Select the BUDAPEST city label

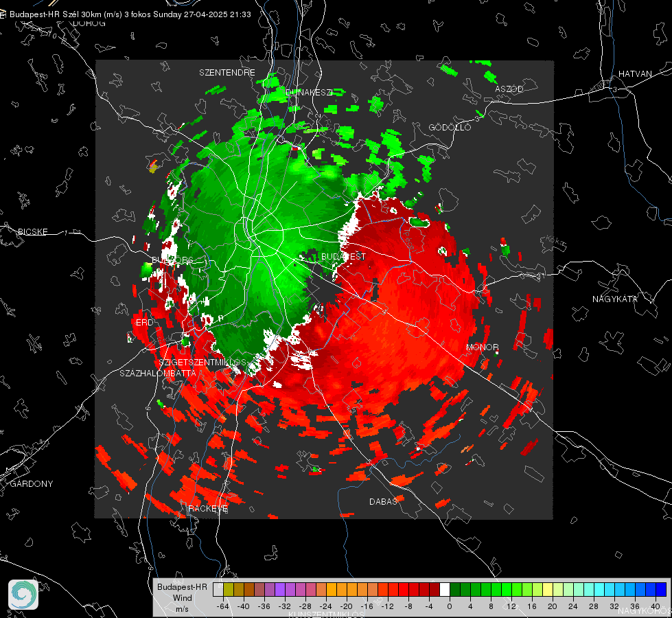[343, 256]
